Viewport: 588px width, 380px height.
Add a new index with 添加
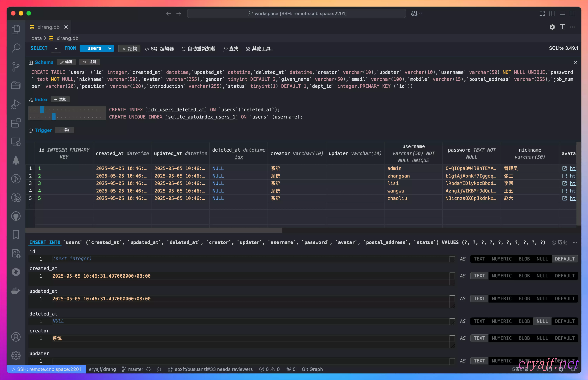tap(60, 99)
